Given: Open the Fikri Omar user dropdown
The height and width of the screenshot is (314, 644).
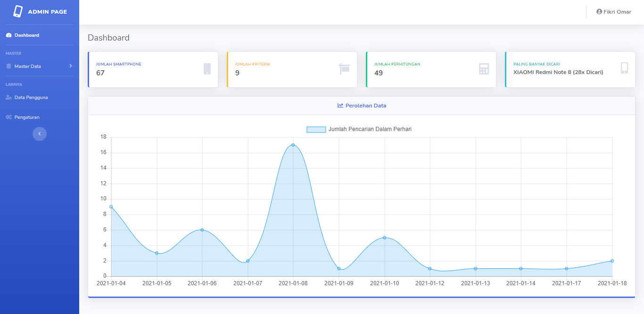Looking at the screenshot, I should pos(614,12).
